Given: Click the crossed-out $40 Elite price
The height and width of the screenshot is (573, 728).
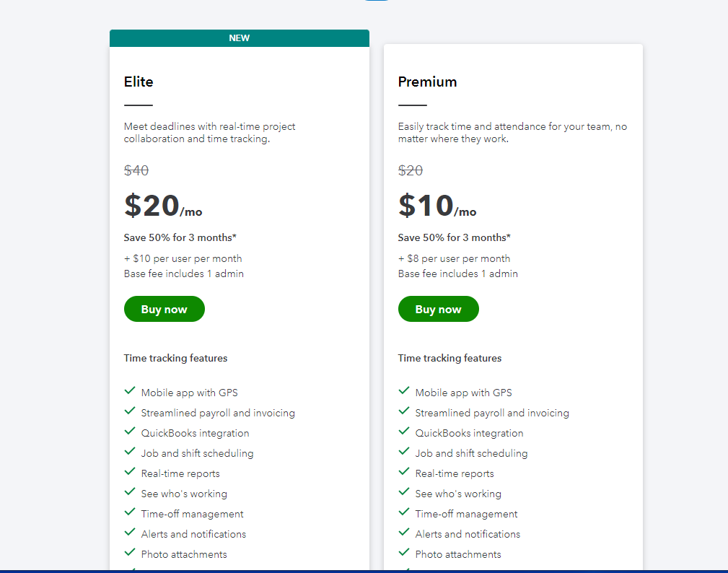Looking at the screenshot, I should (136, 170).
